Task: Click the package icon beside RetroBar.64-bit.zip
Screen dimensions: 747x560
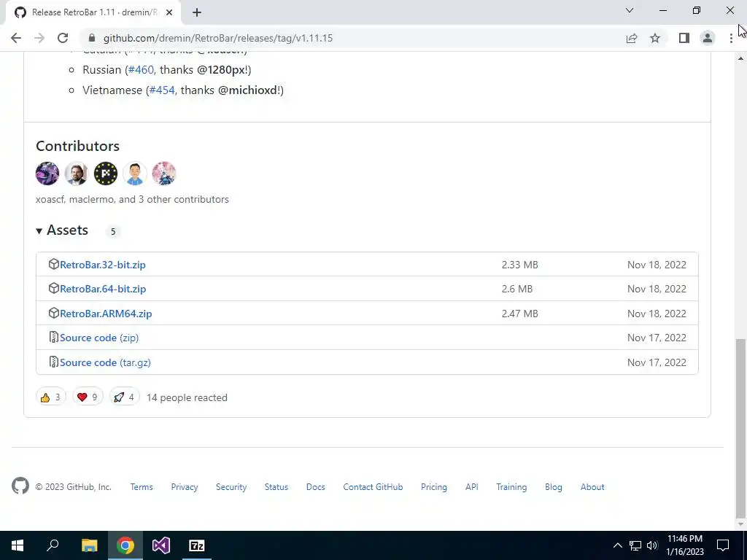Action: coord(54,289)
